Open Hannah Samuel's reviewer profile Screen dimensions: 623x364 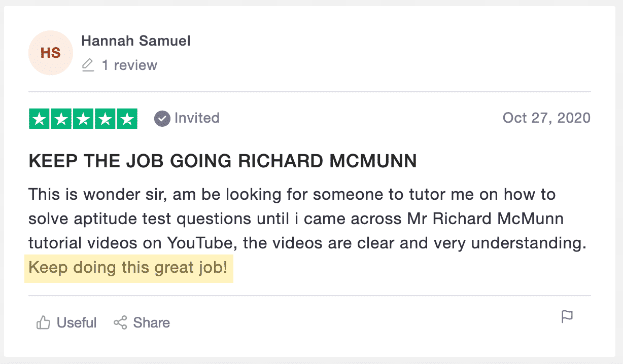(x=136, y=41)
